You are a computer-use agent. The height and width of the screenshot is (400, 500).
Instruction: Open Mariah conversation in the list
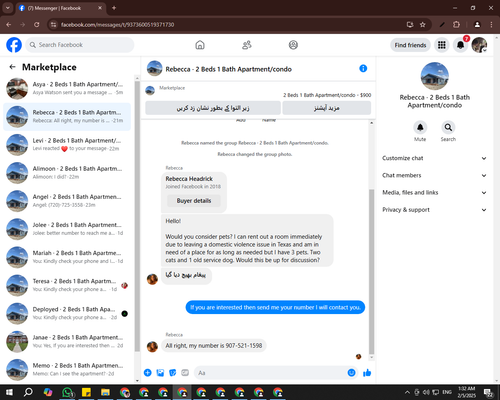pyautogui.click(x=67, y=257)
